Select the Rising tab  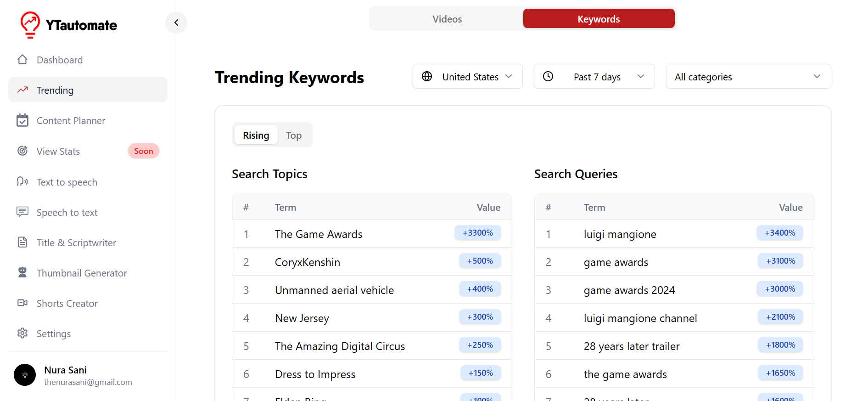point(256,135)
